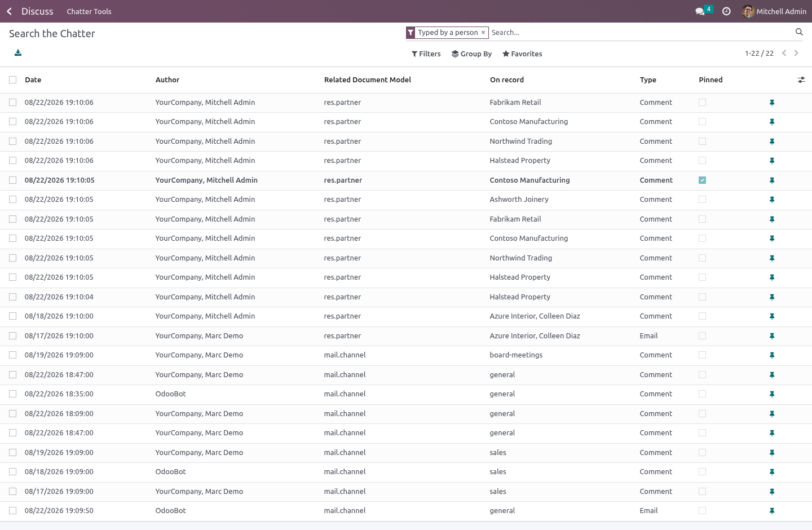Open the Chatter Tools menu
Image resolution: width=812 pixels, height=530 pixels.
coord(89,11)
